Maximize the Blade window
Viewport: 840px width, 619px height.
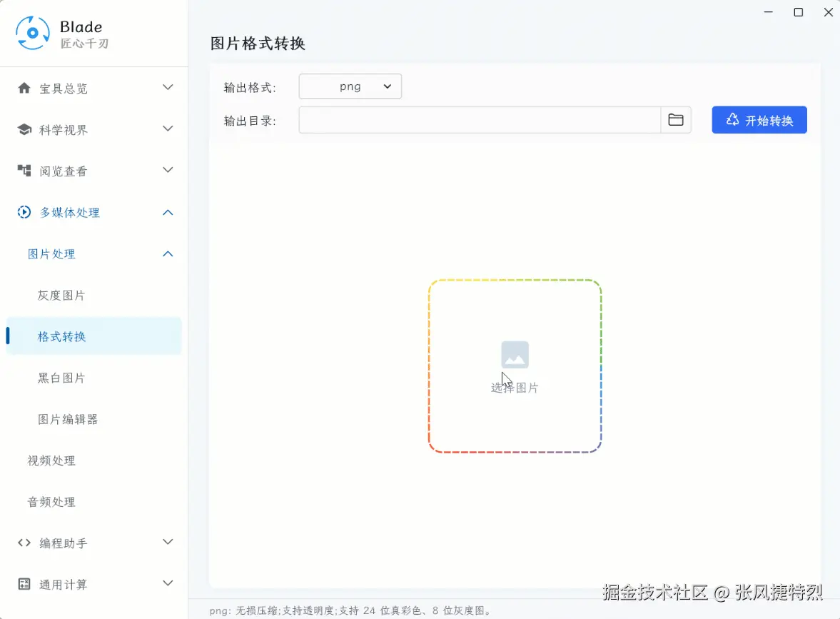point(798,12)
